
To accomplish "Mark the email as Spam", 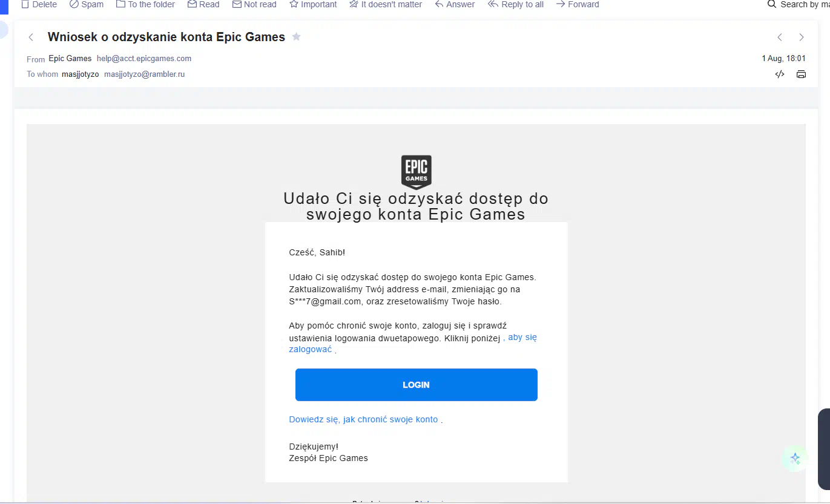I will pyautogui.click(x=86, y=4).
